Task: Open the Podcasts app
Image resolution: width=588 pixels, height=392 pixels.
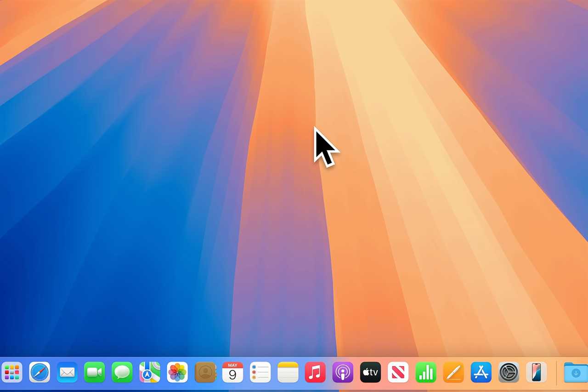Action: [x=343, y=372]
